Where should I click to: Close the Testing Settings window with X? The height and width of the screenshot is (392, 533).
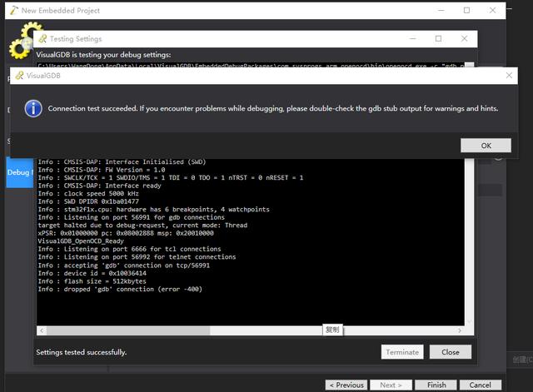465,39
